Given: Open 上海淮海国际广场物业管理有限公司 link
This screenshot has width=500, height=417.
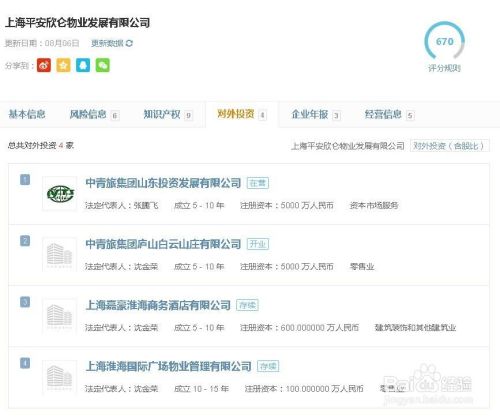Looking at the screenshot, I should [x=168, y=366].
